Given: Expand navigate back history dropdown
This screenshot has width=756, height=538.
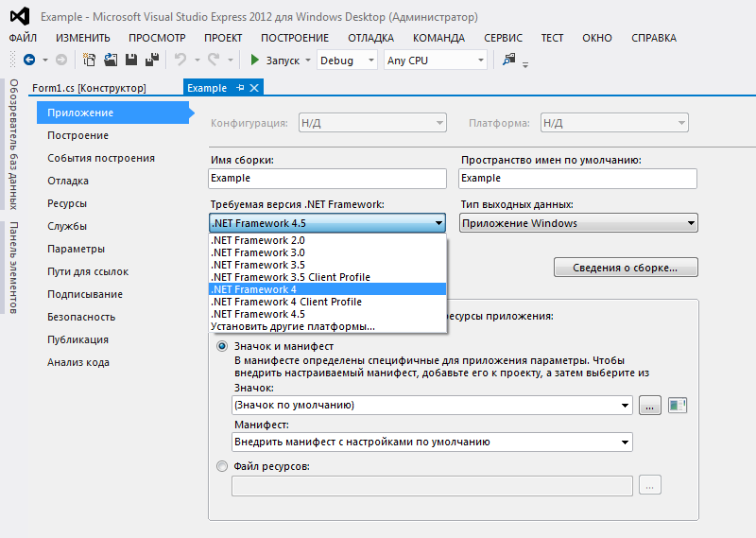Looking at the screenshot, I should pos(45,61).
